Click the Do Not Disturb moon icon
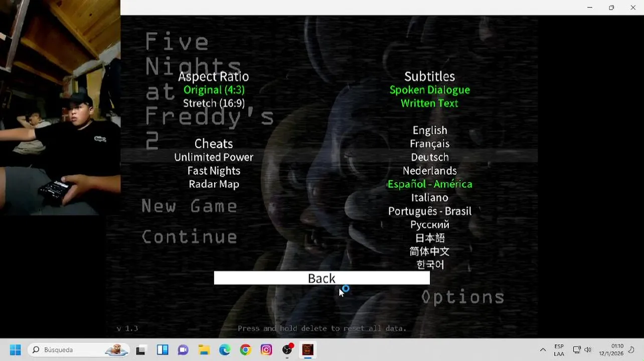The height and width of the screenshot is (361, 644). point(631,350)
